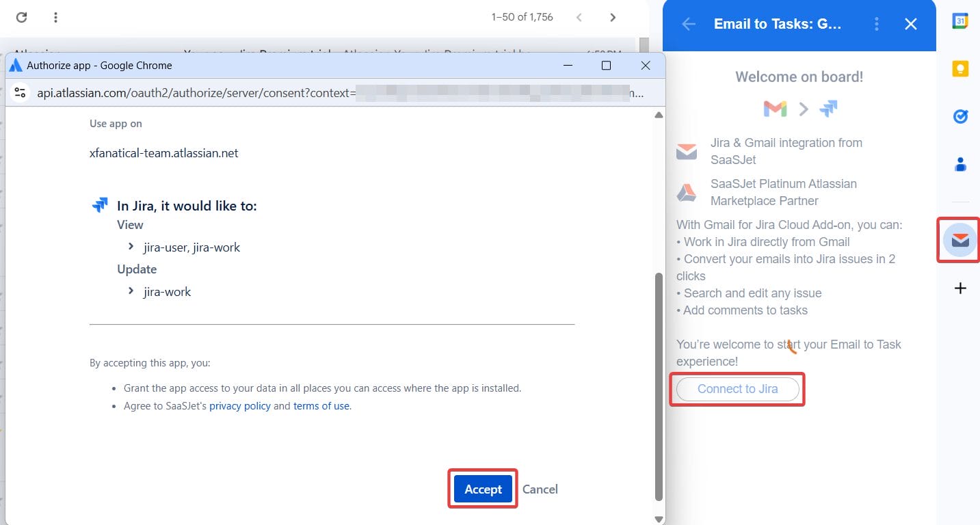Add new add-ons with the plus icon
Viewport: 980px width, 525px height.
(x=960, y=288)
